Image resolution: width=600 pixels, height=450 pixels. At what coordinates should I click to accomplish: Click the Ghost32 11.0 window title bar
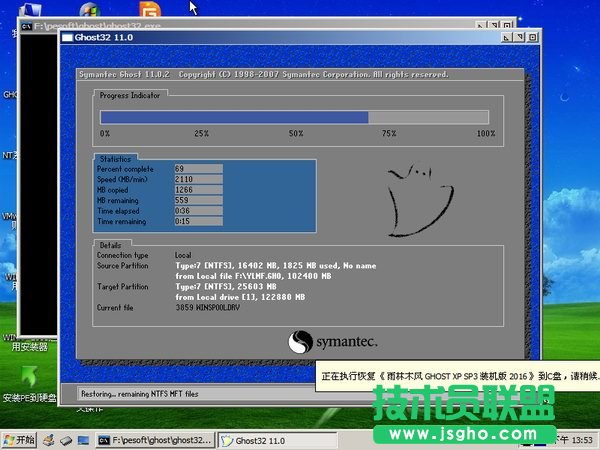(x=280, y=37)
